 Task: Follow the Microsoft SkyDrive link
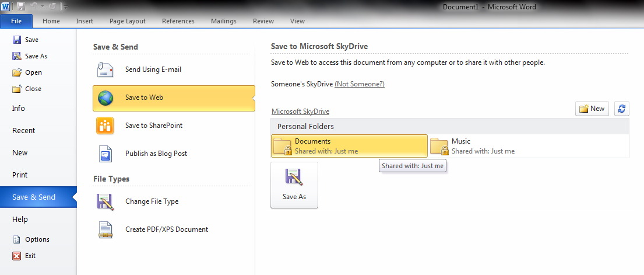(300, 112)
